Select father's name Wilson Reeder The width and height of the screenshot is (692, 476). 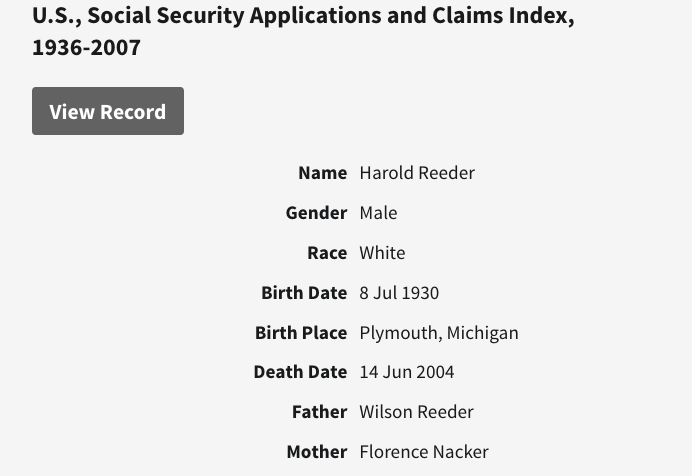(416, 412)
